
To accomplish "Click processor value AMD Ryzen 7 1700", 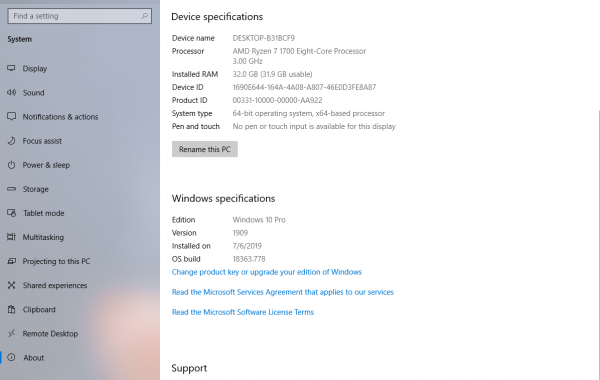I will pos(299,51).
